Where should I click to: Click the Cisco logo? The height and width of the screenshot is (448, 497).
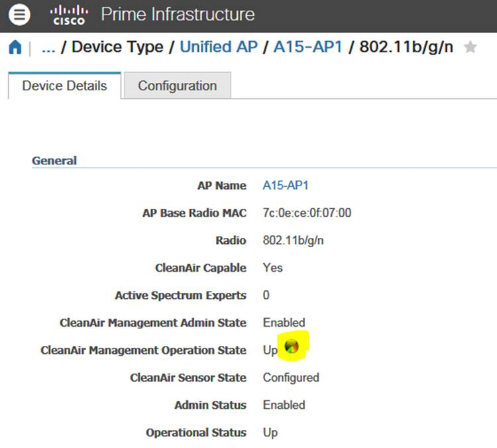click(x=69, y=15)
